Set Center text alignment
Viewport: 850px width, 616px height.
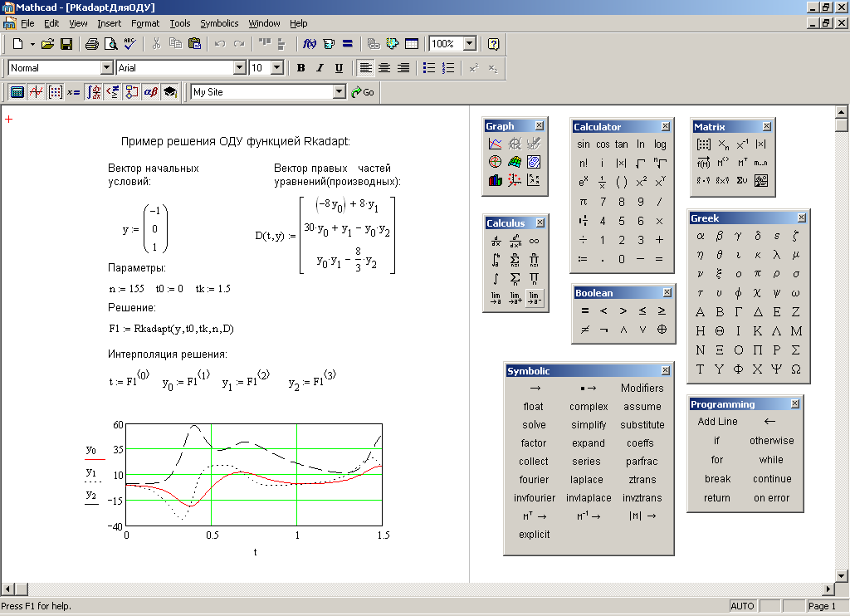pyautogui.click(x=384, y=68)
